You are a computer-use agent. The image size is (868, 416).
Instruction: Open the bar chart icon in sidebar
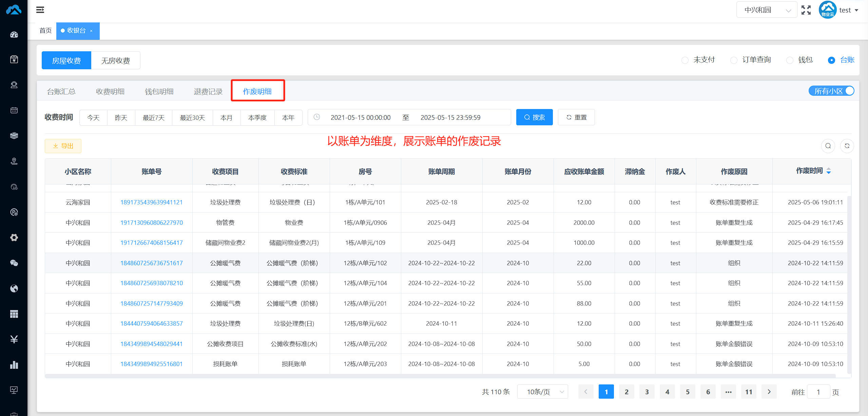pos(14,365)
